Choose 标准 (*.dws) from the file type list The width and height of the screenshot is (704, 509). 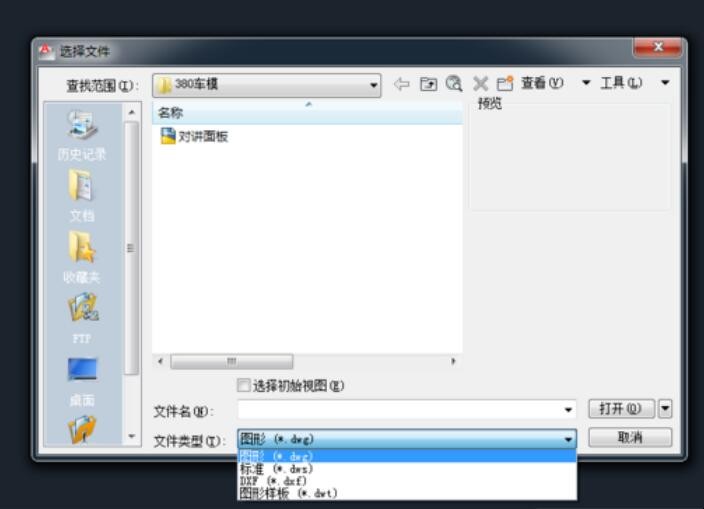click(276, 468)
